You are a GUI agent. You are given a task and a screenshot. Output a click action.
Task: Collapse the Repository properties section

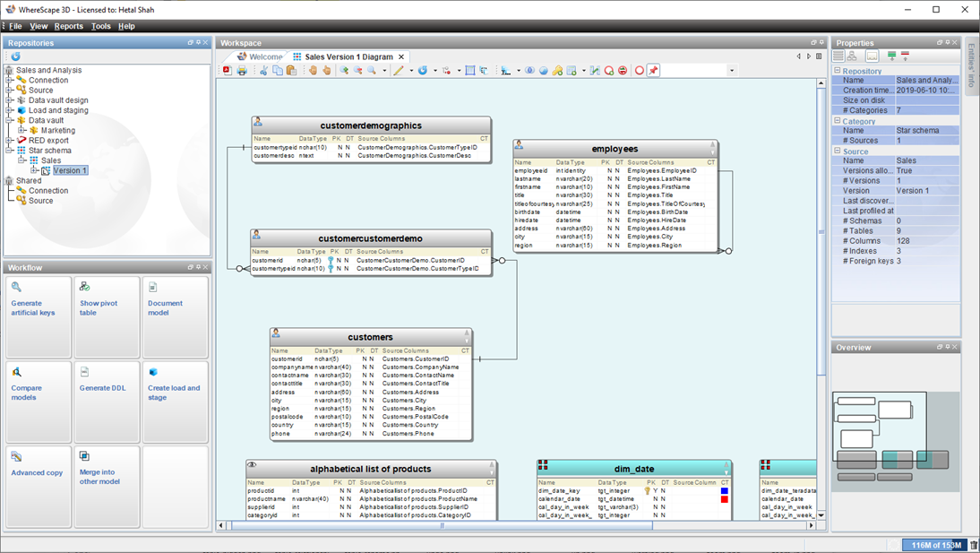(838, 71)
